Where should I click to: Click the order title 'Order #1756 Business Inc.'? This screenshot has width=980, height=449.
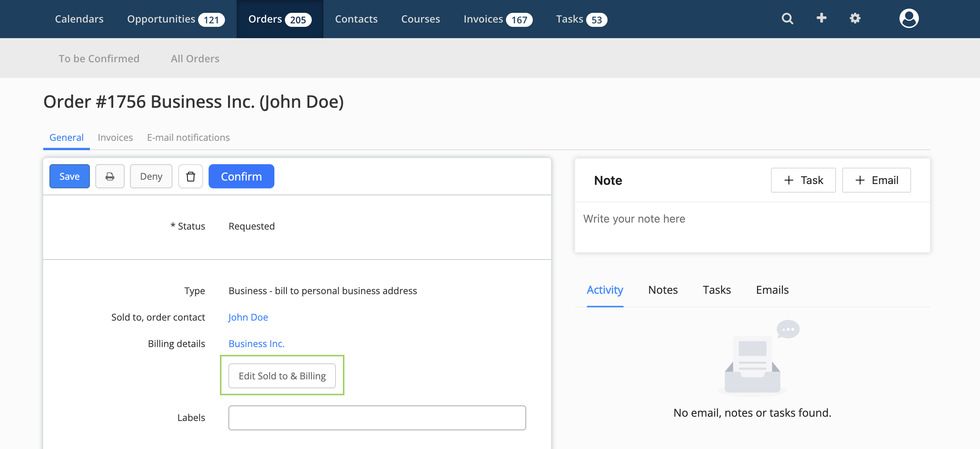(x=149, y=102)
